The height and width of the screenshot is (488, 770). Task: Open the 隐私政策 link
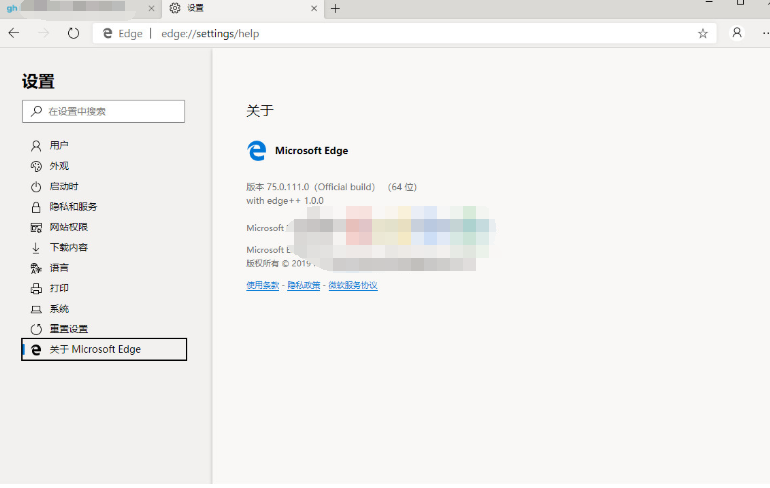(x=303, y=285)
